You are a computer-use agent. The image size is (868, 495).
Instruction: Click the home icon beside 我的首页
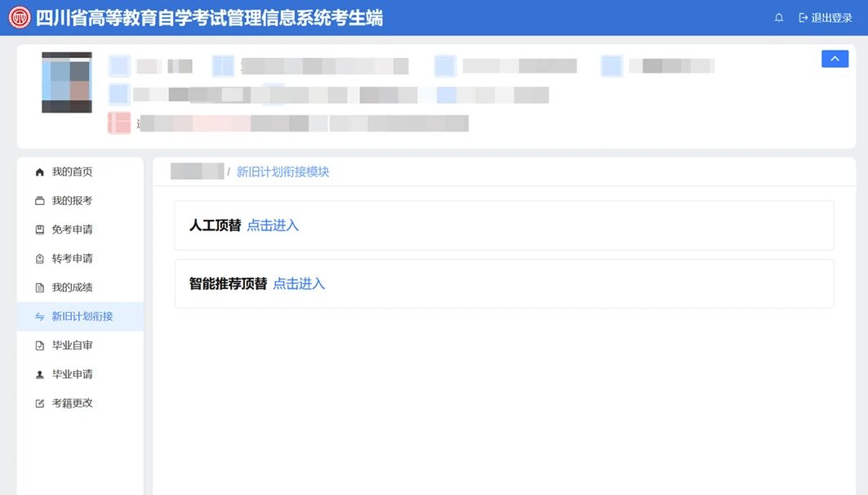[x=39, y=172]
